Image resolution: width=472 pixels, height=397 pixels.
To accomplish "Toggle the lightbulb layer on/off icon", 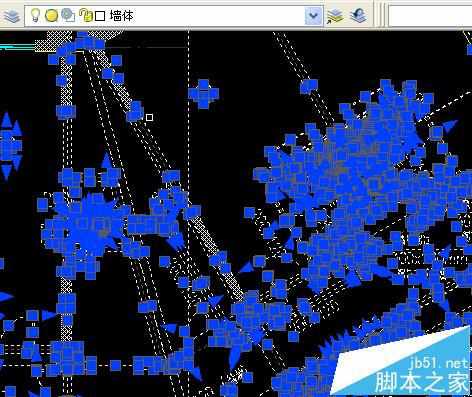I will (x=35, y=15).
